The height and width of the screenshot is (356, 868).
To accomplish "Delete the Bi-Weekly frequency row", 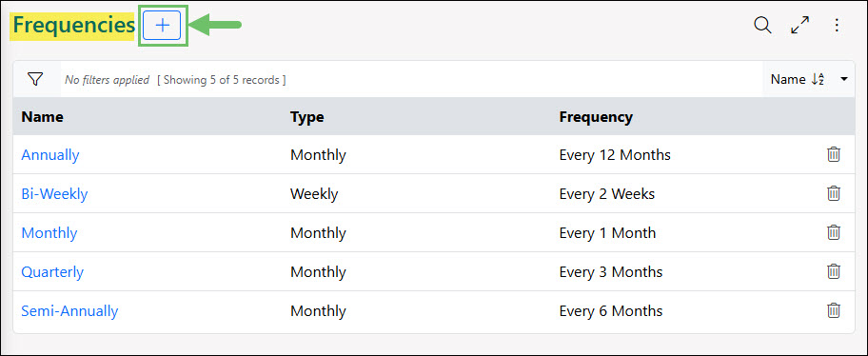I will (x=833, y=193).
